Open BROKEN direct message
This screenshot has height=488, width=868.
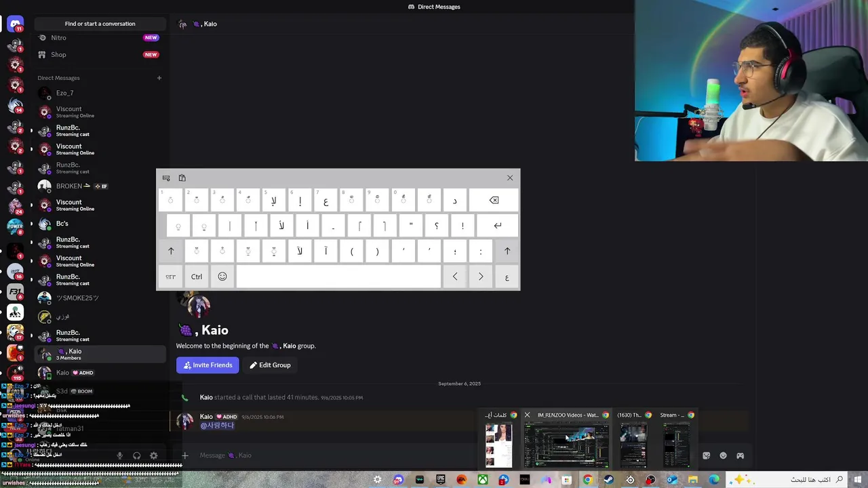[x=100, y=186]
